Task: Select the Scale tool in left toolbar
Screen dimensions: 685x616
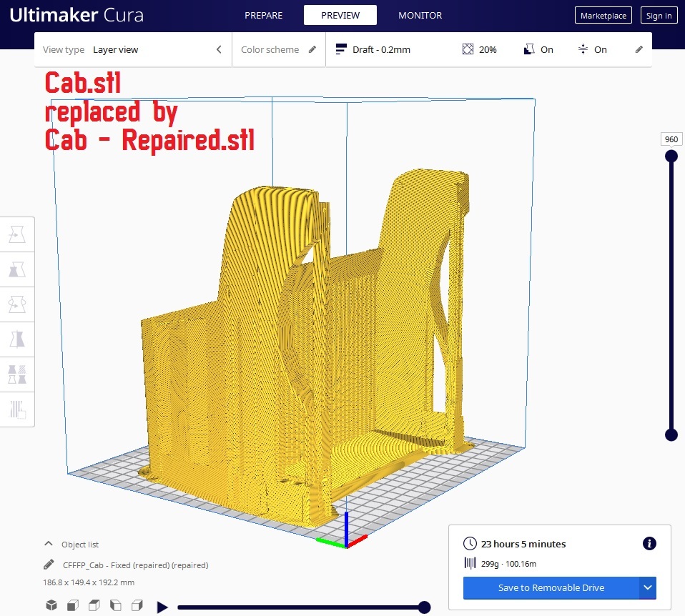Action: point(16,269)
